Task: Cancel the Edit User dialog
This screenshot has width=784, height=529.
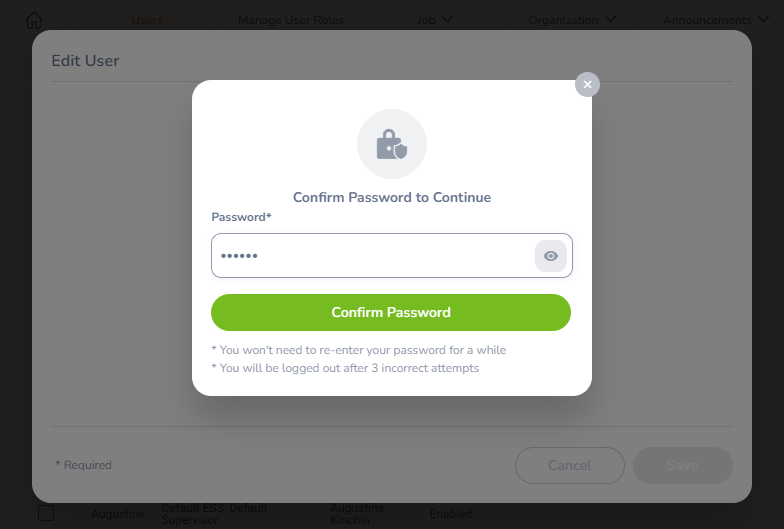Action: 570,466
